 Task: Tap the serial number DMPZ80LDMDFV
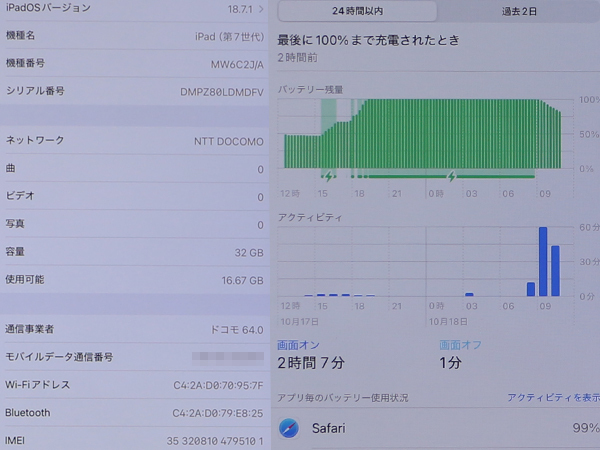pos(222,92)
